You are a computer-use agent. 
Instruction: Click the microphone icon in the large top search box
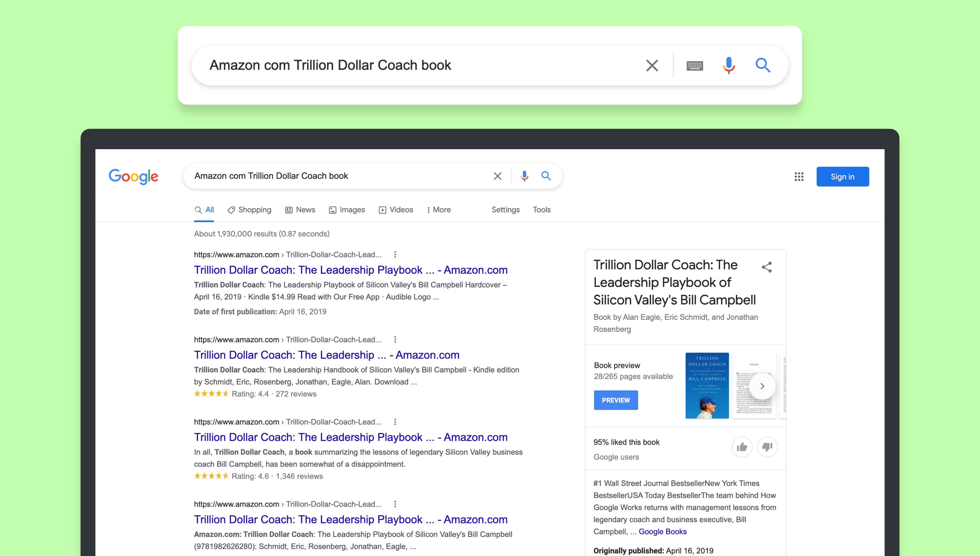(x=729, y=65)
